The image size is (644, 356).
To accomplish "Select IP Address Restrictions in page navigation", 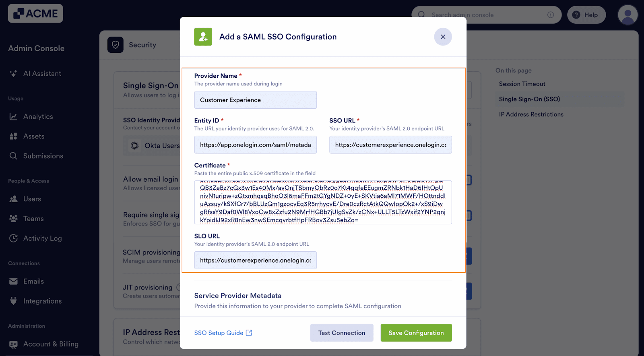I will click(x=531, y=114).
